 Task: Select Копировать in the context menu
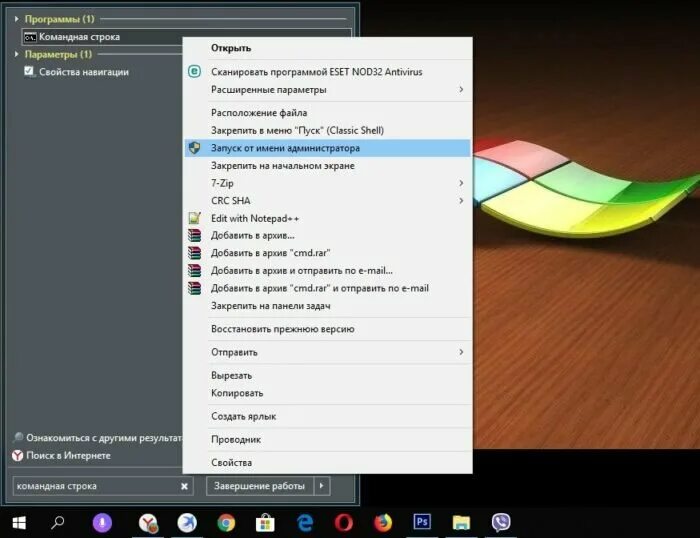point(328,393)
